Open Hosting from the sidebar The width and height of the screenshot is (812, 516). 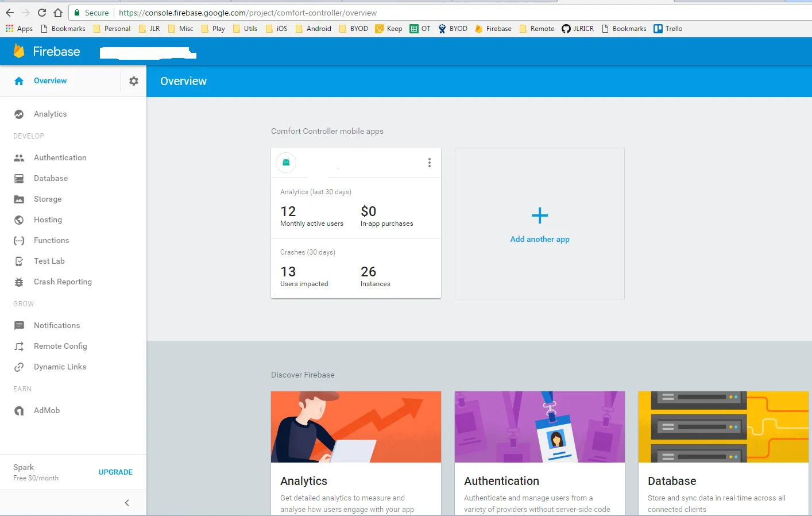point(48,220)
